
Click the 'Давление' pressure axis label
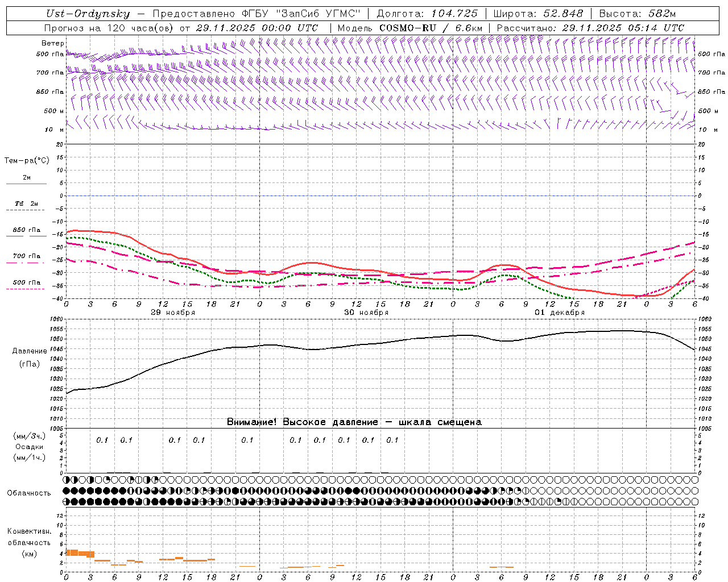[30, 351]
